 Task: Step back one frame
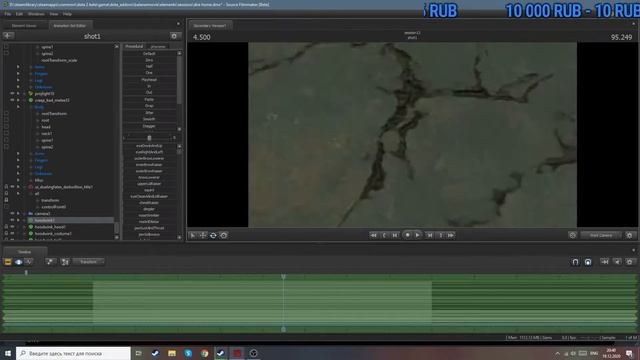coord(395,235)
